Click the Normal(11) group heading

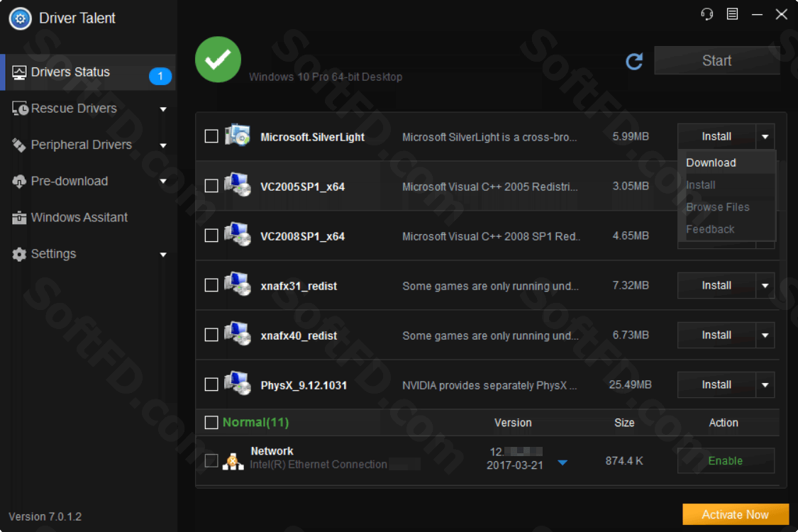pos(255,423)
